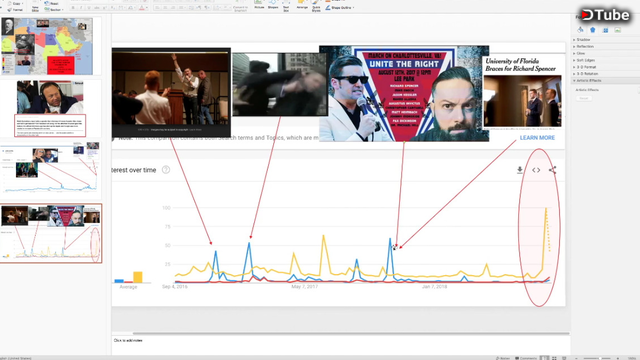Click the Notes button in status bar
Image resolution: width=640 pixels, height=360 pixels.
pos(503,358)
